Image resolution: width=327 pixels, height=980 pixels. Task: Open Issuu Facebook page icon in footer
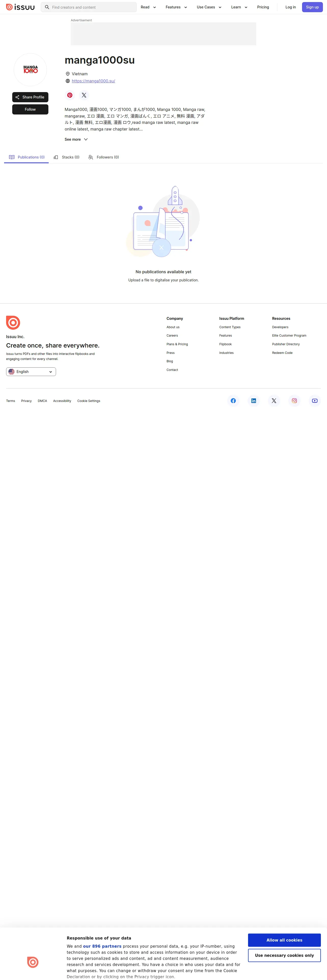point(233,401)
